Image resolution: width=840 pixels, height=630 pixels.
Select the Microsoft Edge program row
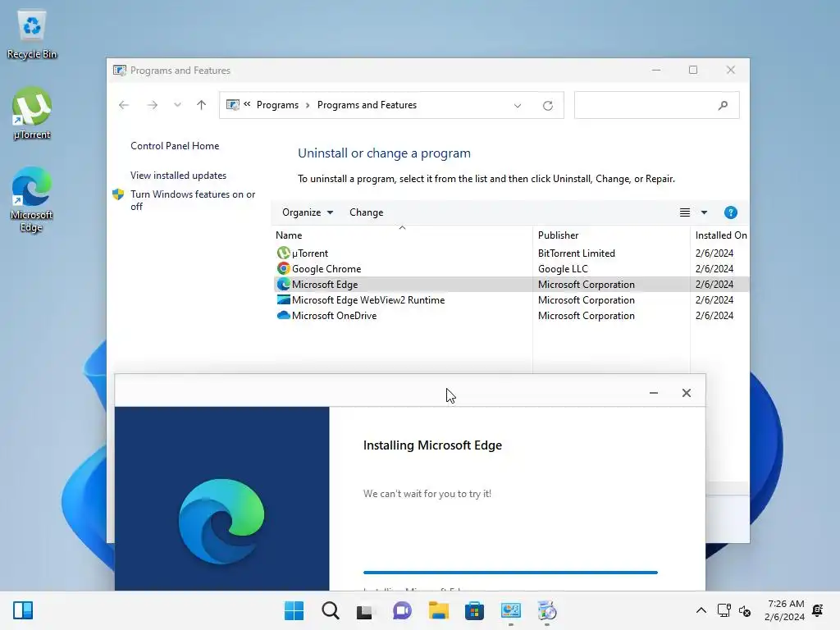(x=512, y=285)
